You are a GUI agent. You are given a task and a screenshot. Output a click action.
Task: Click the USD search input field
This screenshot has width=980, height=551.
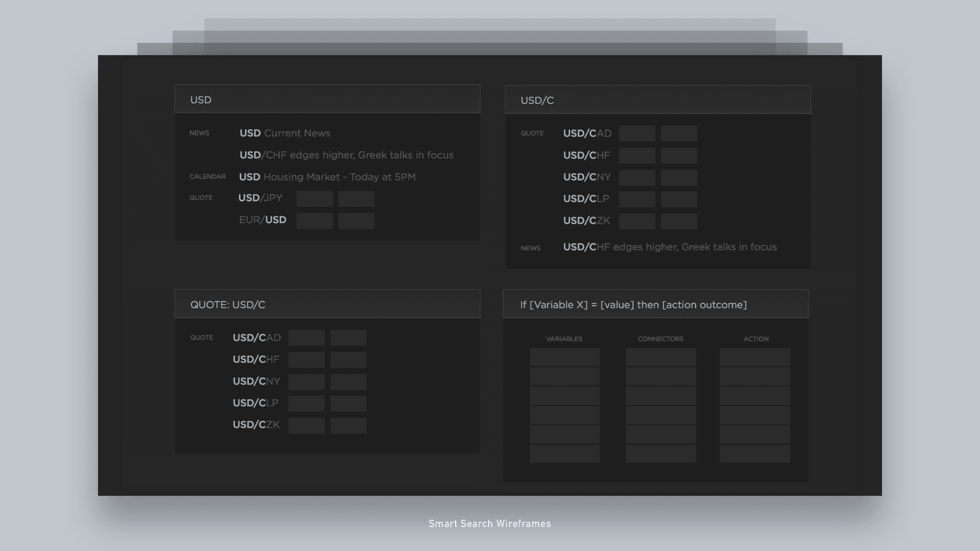coord(327,99)
